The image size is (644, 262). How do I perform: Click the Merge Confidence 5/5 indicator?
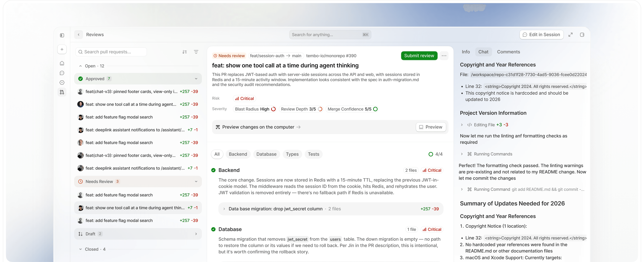tap(352, 109)
